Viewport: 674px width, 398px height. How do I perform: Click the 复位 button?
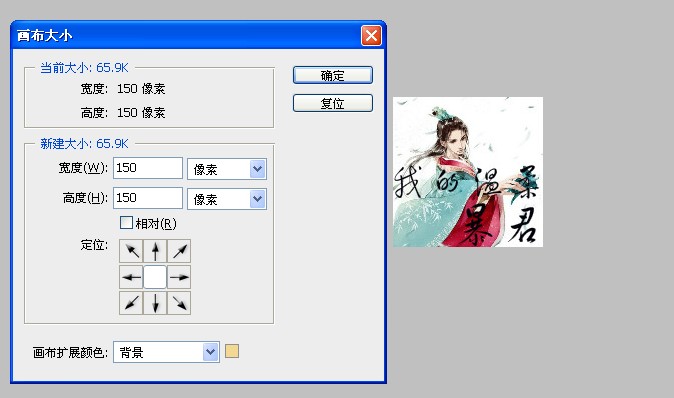[x=333, y=103]
